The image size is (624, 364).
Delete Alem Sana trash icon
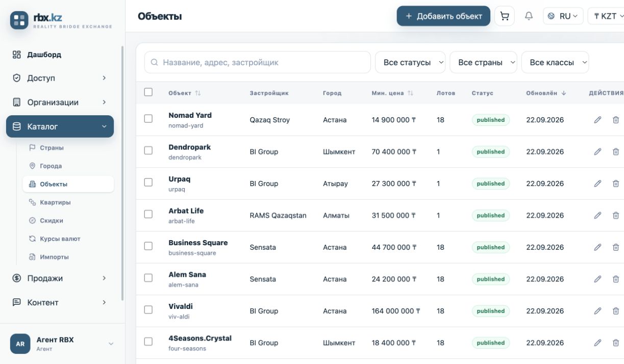click(x=616, y=279)
